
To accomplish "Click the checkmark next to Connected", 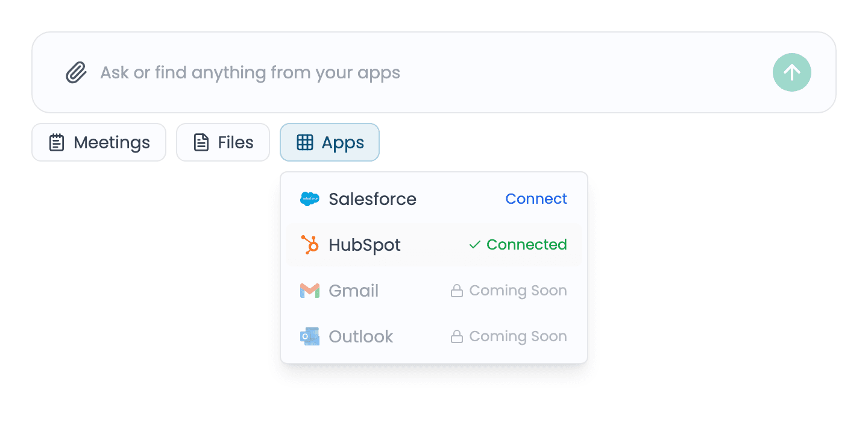I will [x=475, y=245].
